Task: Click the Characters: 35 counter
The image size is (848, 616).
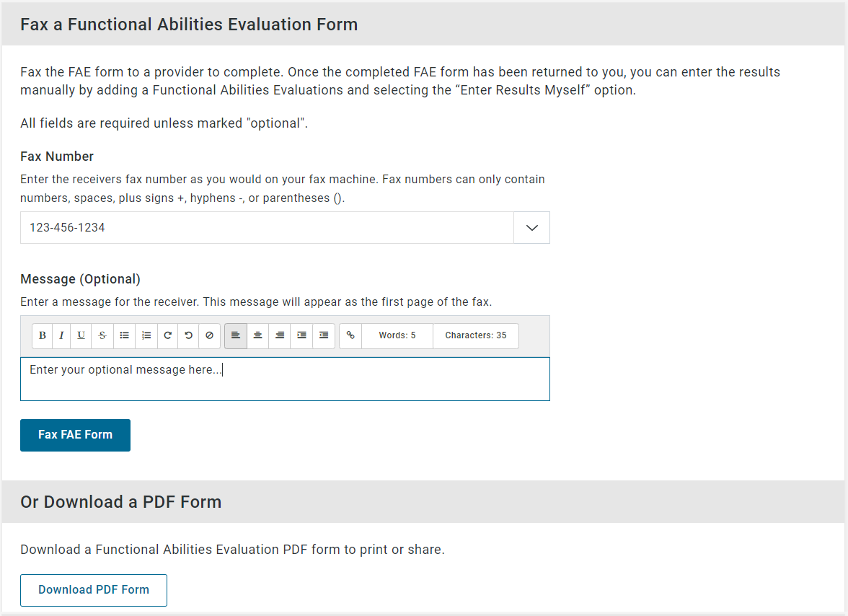Action: tap(476, 335)
